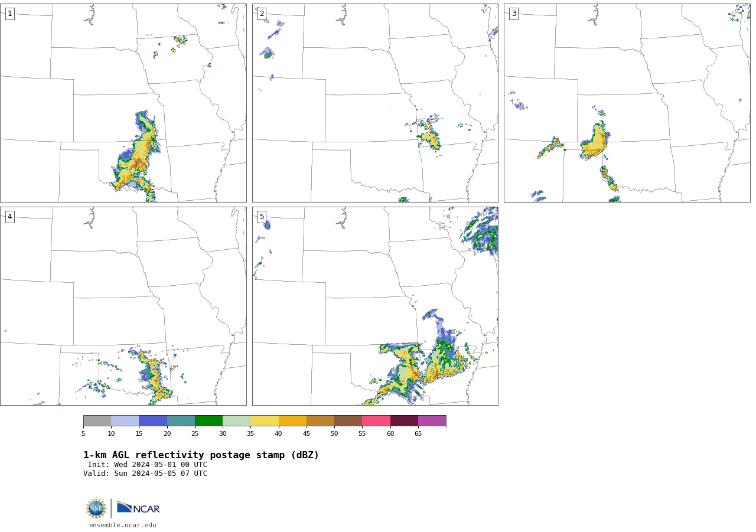Click the purple 65+ dBZ swatch
756x532 pixels.
point(432,421)
